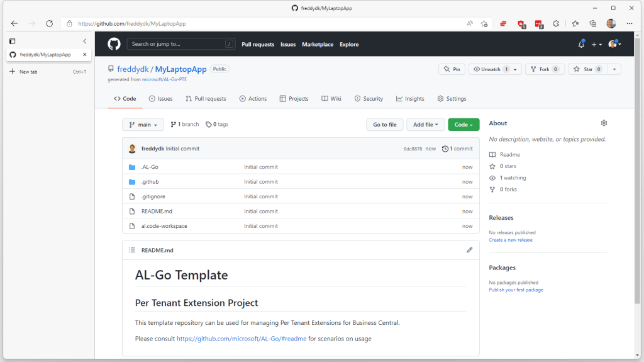
Task: Open the microsoft/AL-Go-PTE template link
Action: click(x=164, y=79)
